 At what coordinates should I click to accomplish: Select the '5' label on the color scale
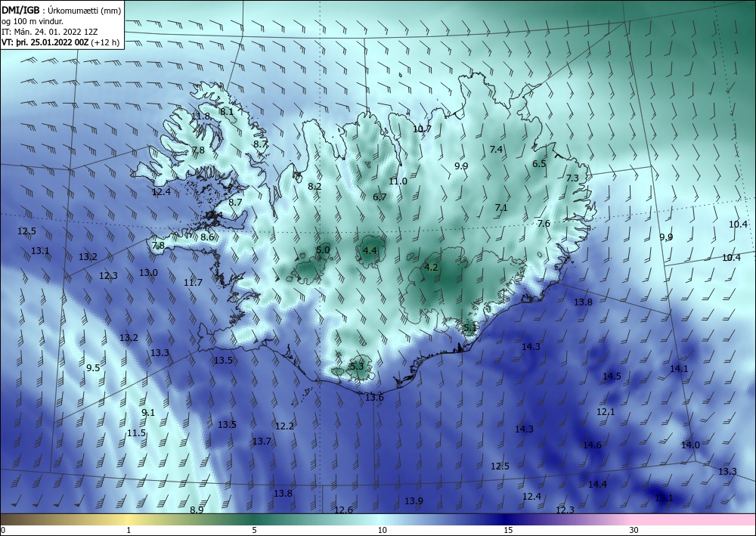point(254,531)
